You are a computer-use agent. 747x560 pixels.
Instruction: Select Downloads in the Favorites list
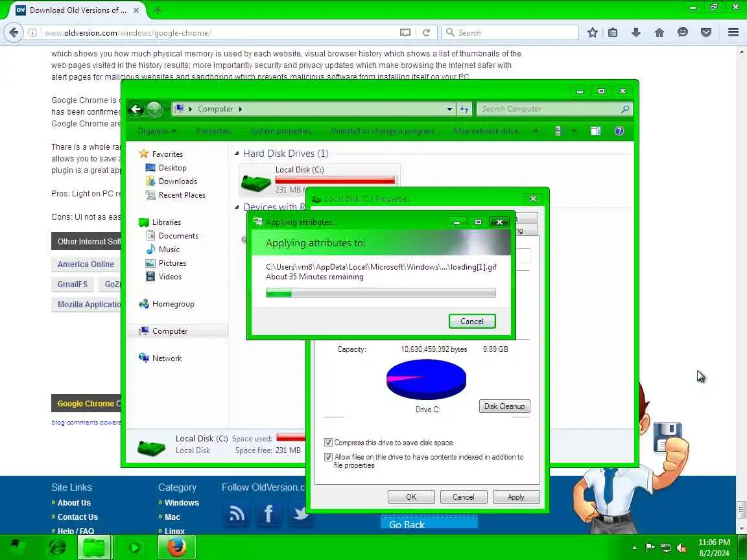[178, 181]
